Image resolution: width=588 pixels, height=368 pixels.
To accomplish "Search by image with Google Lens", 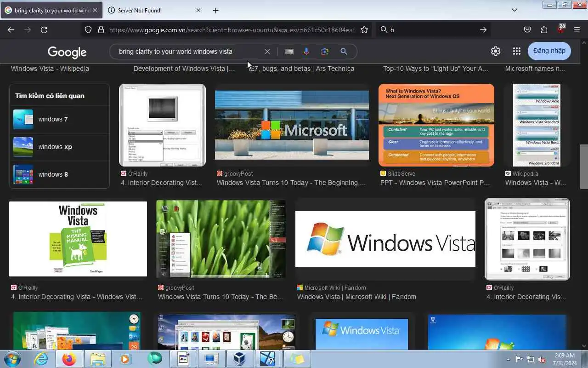I will pyautogui.click(x=325, y=52).
